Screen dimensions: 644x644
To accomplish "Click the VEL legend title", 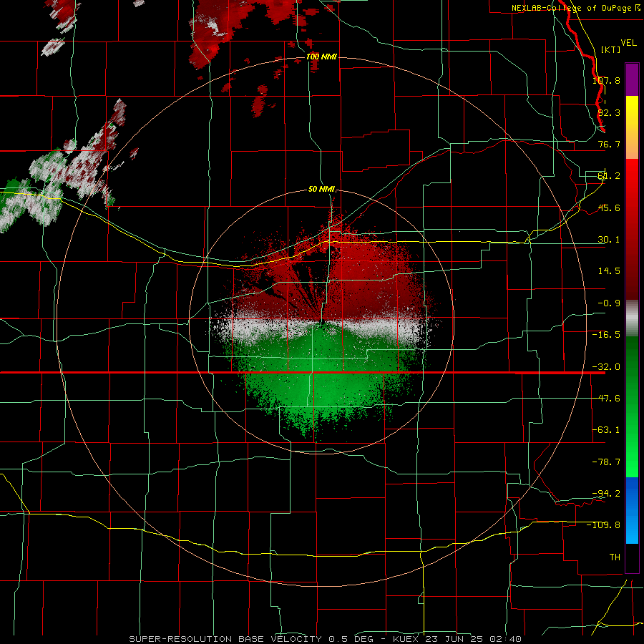I will 628,43.
